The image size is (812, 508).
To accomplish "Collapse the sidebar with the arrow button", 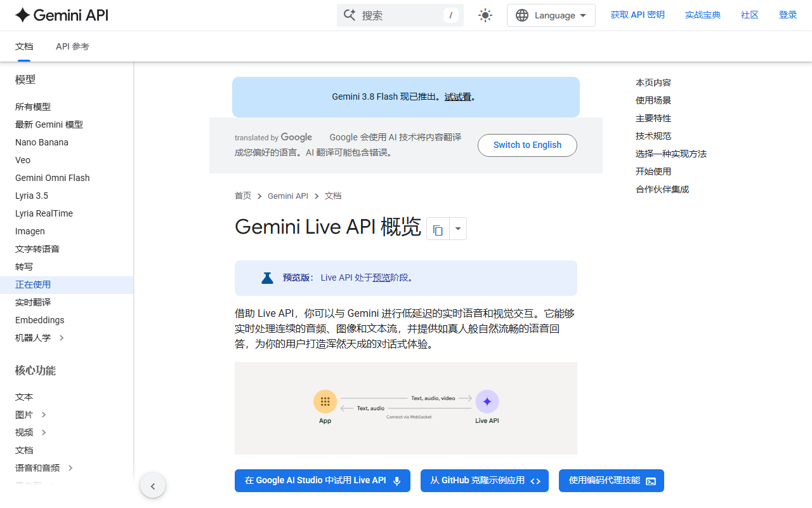I will coord(153,486).
